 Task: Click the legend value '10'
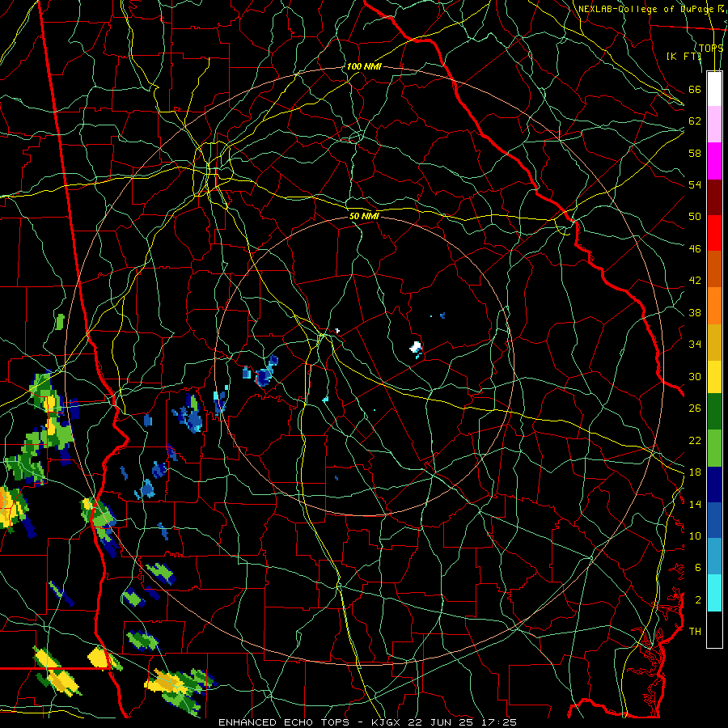click(695, 535)
